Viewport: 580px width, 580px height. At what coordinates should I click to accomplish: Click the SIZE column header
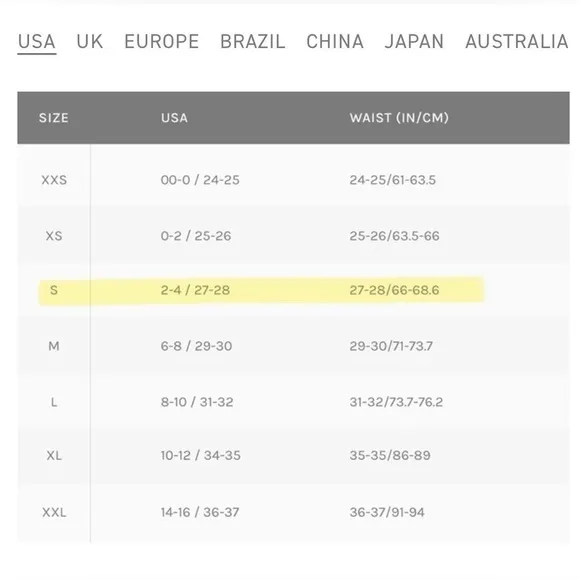pos(54,118)
